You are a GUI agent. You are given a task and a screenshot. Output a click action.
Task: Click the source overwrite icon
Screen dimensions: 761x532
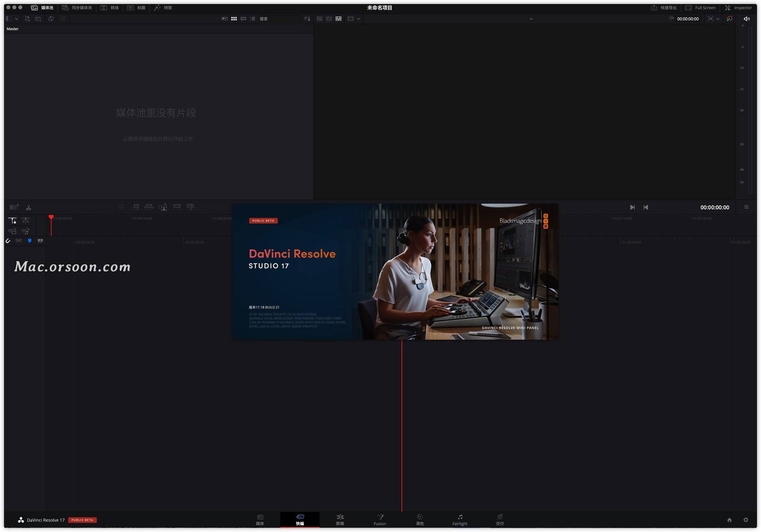coord(191,207)
